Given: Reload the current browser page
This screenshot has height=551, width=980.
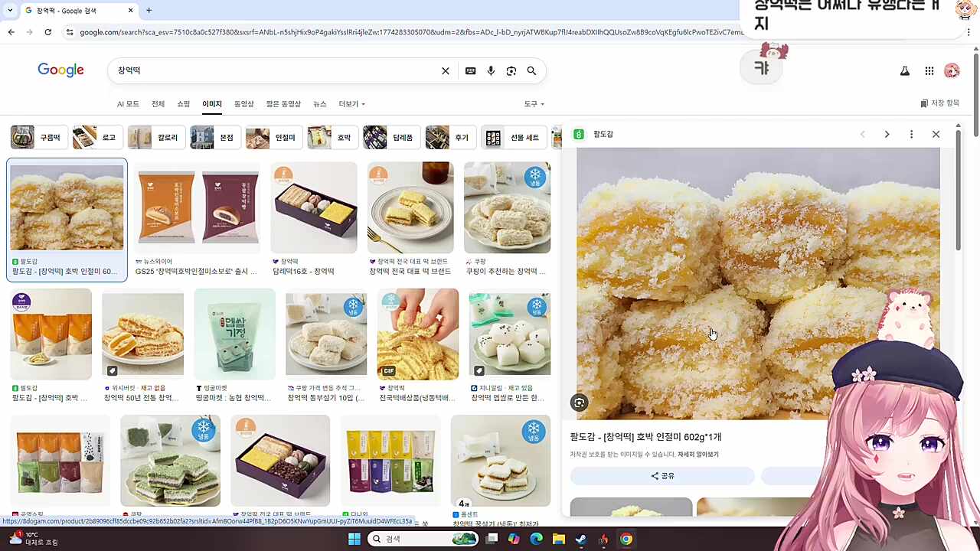Looking at the screenshot, I should coord(47,32).
